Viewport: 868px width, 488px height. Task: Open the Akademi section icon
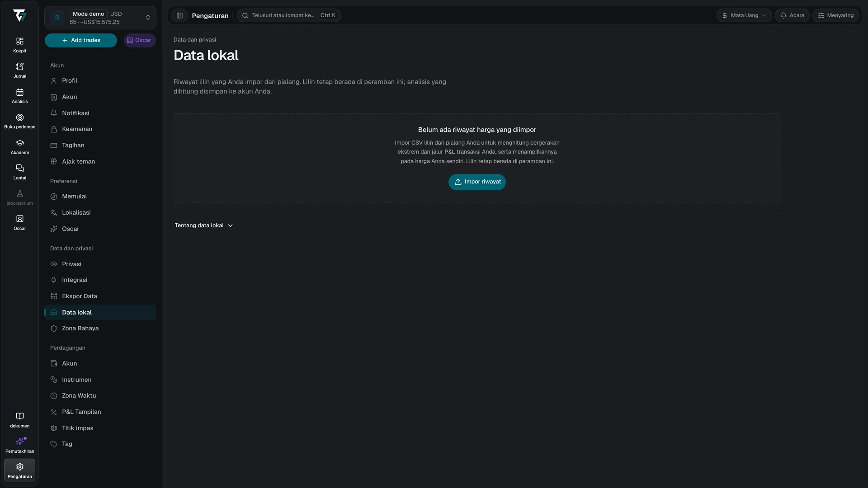(x=19, y=147)
